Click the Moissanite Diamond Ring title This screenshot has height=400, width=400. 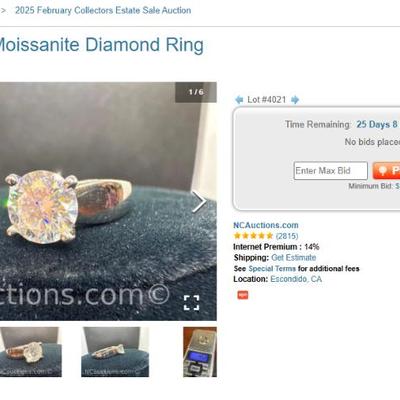pos(101,45)
